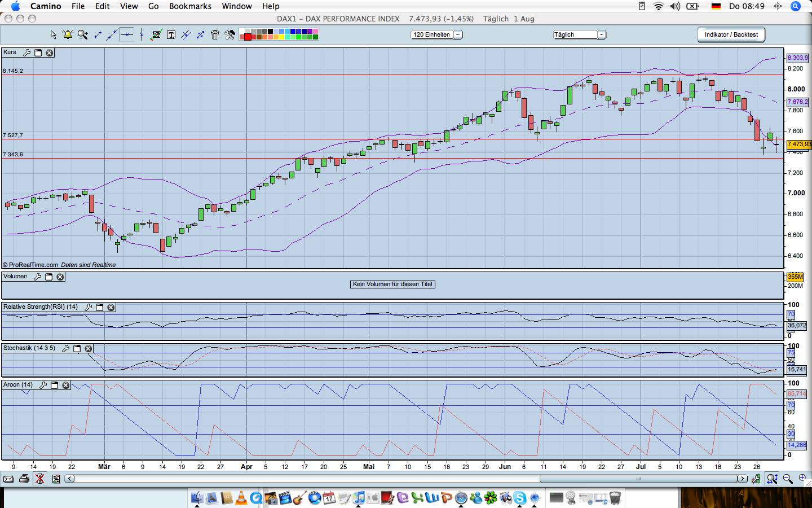Close the Volumen panel
The width and height of the screenshot is (812, 508).
click(60, 277)
